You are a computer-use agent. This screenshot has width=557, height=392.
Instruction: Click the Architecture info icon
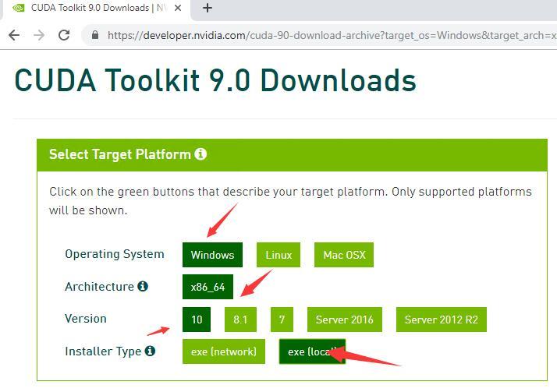[x=143, y=287]
